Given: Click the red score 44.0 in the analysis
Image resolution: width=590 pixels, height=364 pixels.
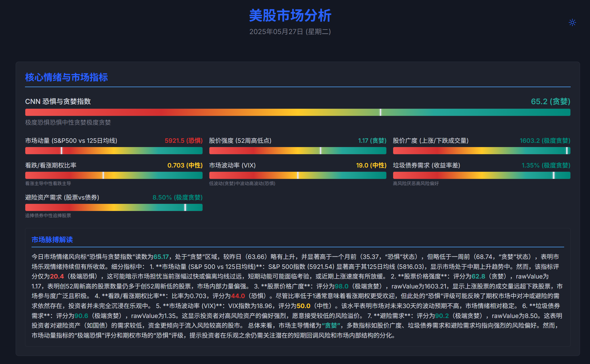Looking at the screenshot, I should pos(238,296).
